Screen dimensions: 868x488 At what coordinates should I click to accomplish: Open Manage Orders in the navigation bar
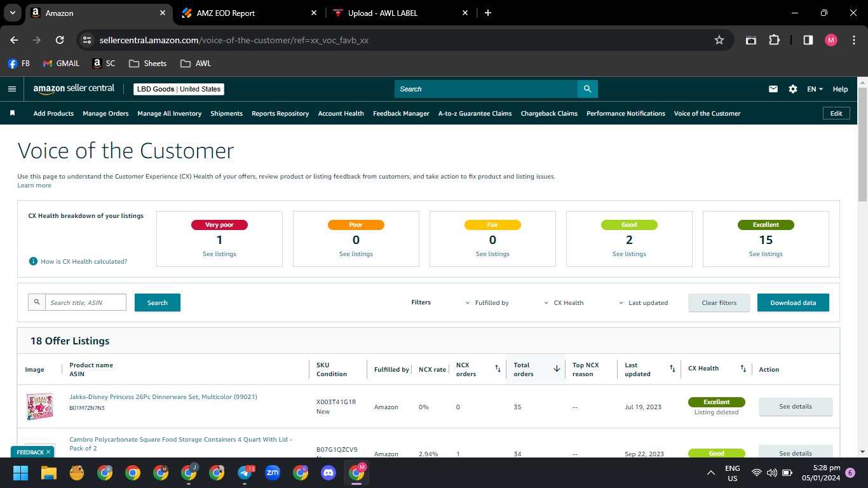click(x=105, y=114)
